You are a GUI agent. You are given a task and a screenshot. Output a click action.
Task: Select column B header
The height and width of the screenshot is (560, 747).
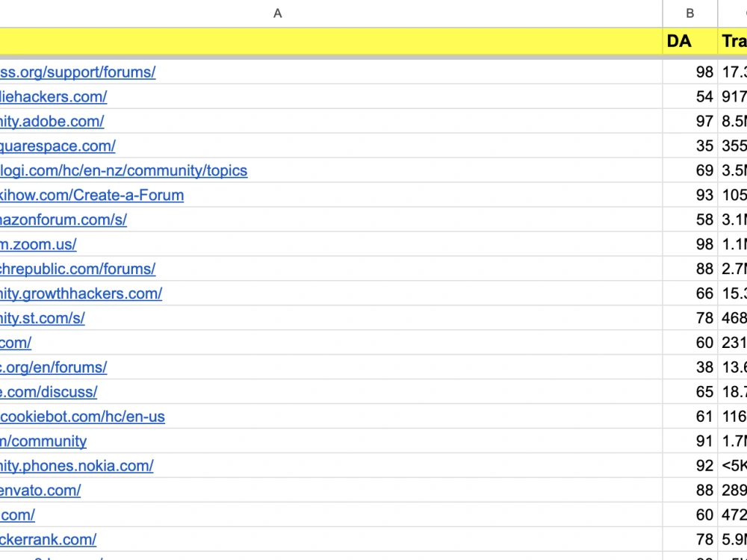(689, 13)
